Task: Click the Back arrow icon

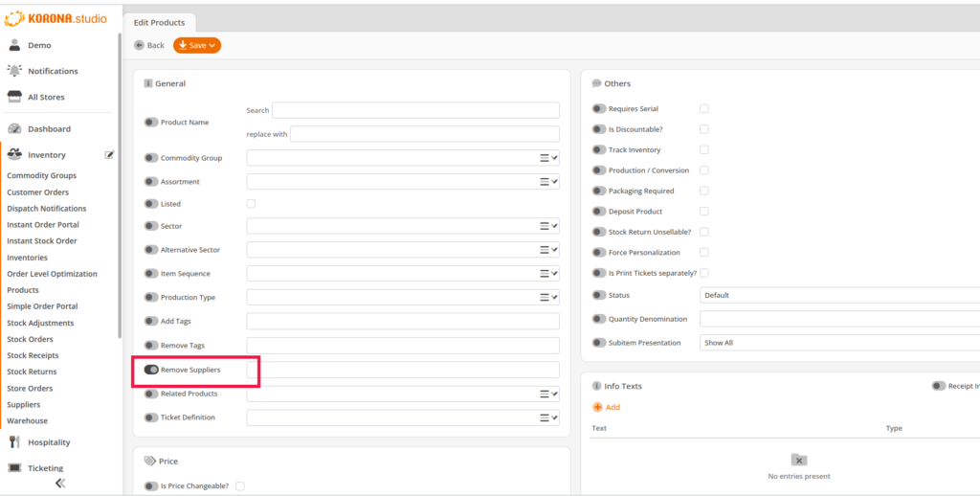Action: 140,45
